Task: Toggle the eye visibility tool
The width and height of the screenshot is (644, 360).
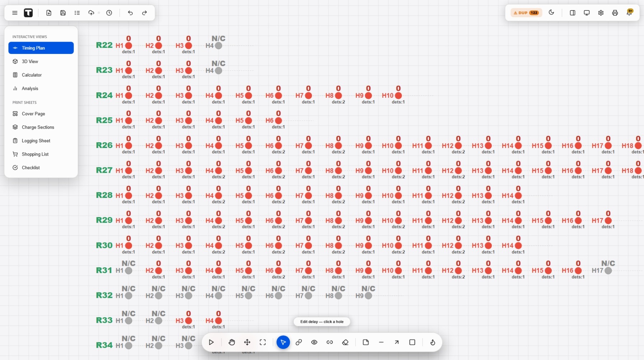Action: click(x=314, y=342)
